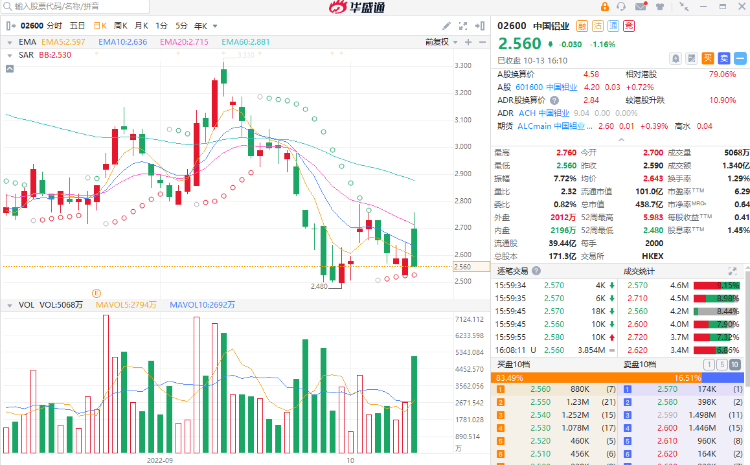The width and height of the screenshot is (750, 465).
Task: Click the orange lock icon
Action: click(x=605, y=6)
